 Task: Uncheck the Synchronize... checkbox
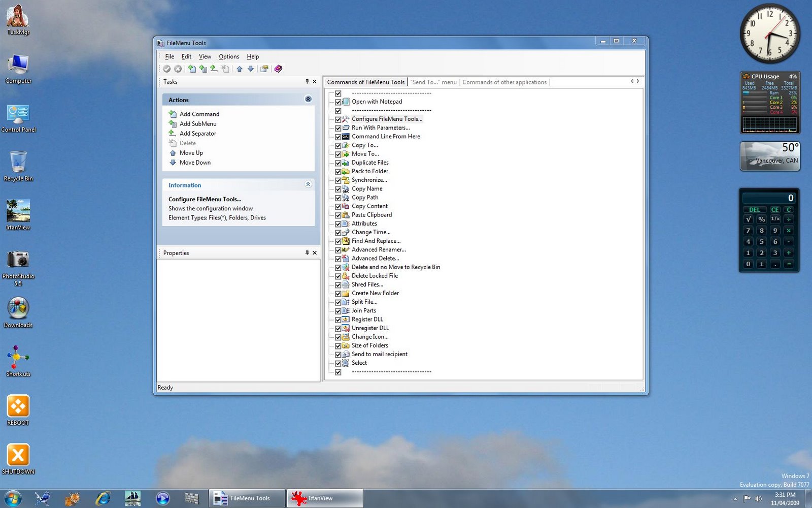pyautogui.click(x=338, y=180)
